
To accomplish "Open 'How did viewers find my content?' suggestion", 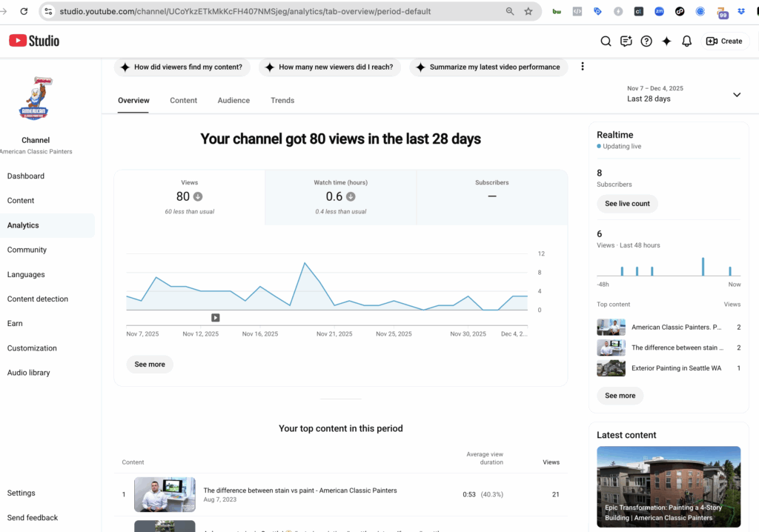I will tap(182, 66).
